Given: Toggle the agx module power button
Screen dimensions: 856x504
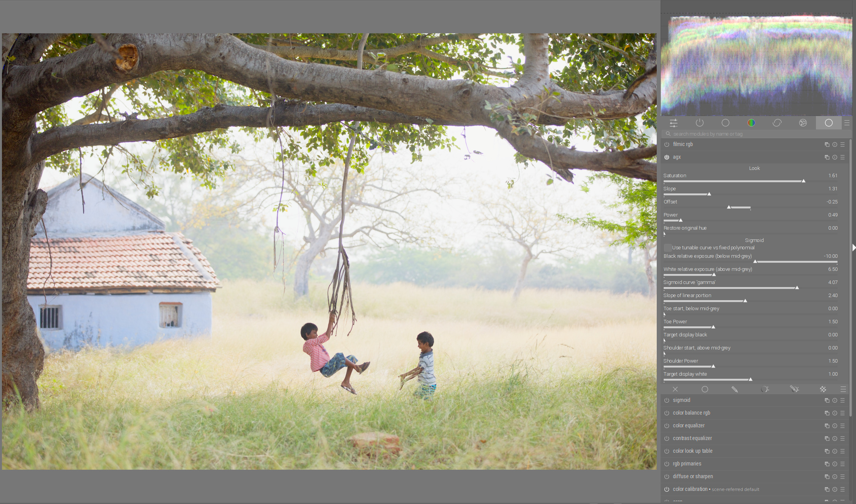Looking at the screenshot, I should 667,157.
